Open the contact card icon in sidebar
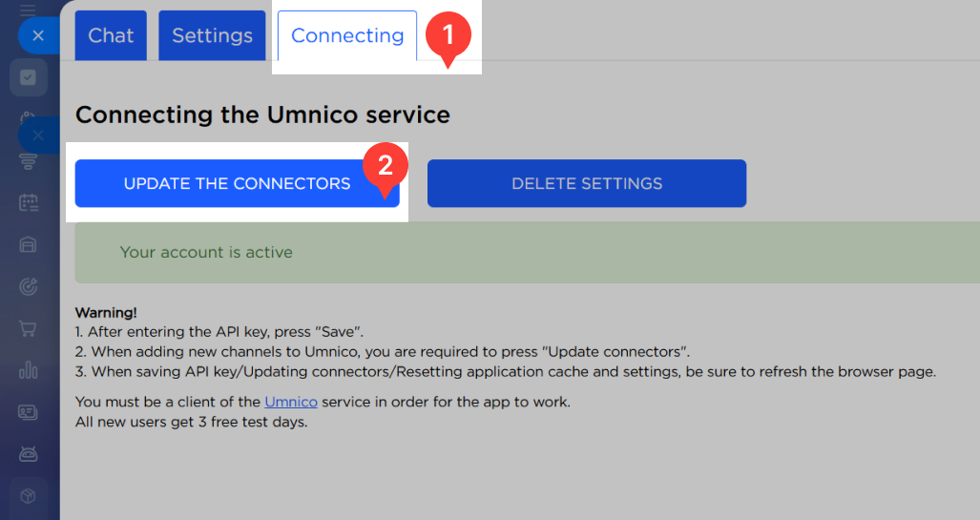 coord(28,412)
